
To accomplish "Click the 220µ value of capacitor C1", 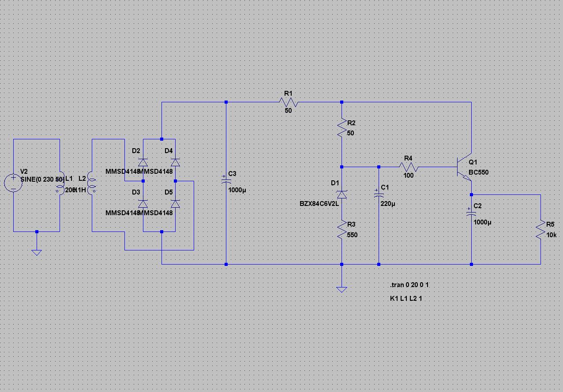I will (388, 204).
